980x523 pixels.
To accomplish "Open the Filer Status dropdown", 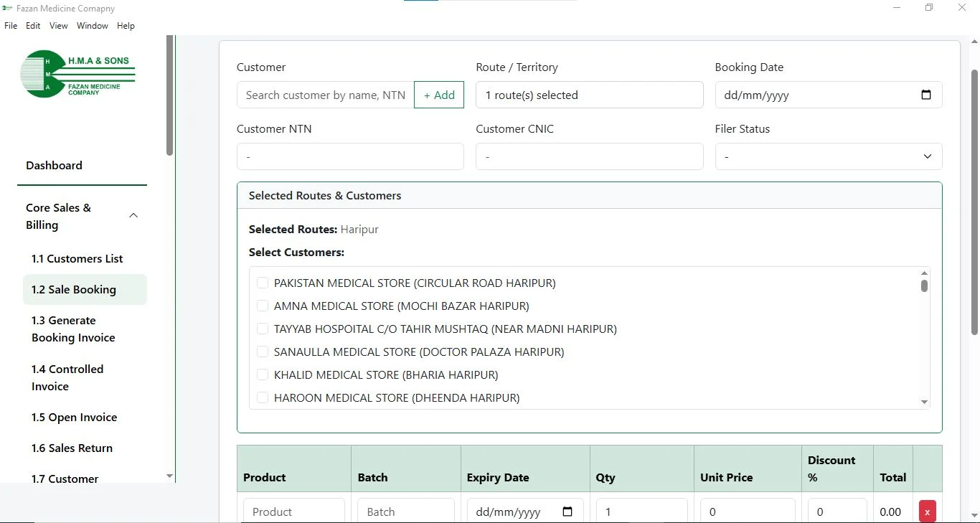I will pos(828,156).
